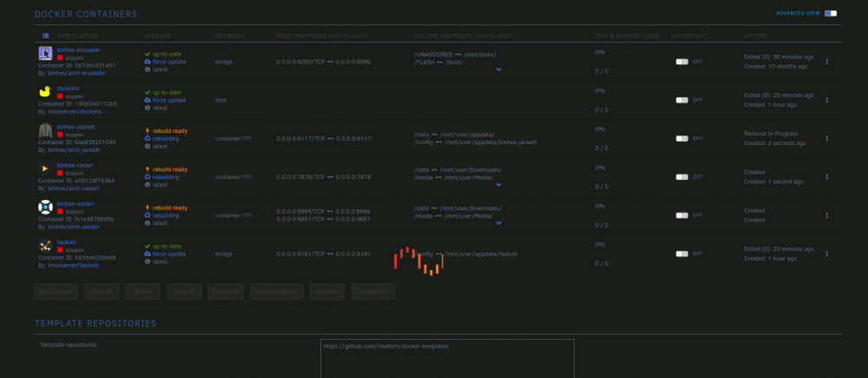Click the binhex-sonarr icon

tap(45, 207)
